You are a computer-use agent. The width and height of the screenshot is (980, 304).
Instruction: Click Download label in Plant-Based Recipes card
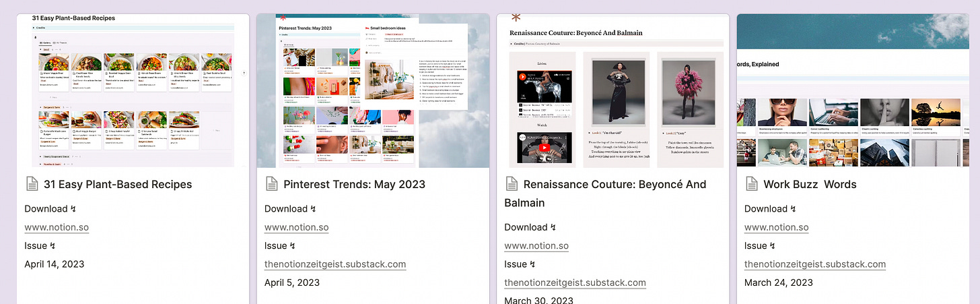click(x=50, y=209)
